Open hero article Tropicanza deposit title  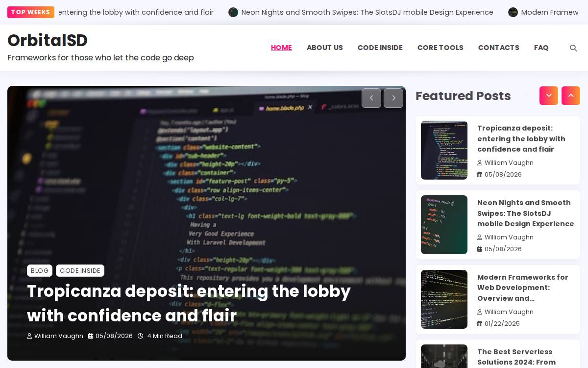coord(189,303)
